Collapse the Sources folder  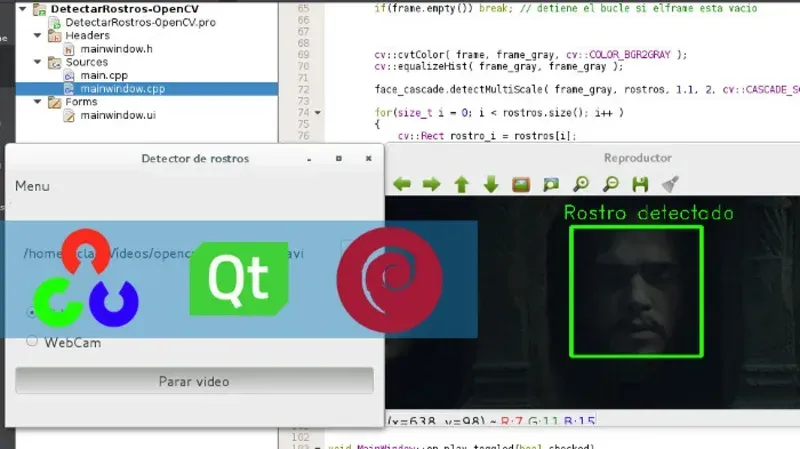click(38, 62)
